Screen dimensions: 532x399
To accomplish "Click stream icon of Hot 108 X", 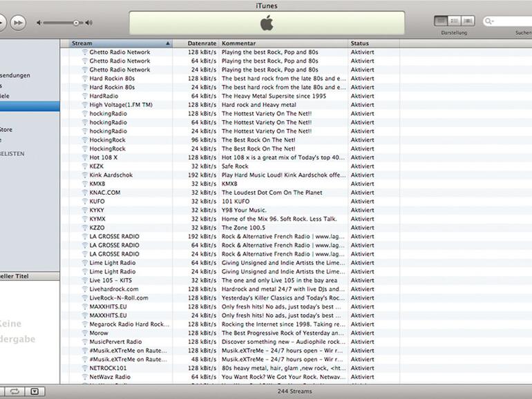I will point(85,157).
